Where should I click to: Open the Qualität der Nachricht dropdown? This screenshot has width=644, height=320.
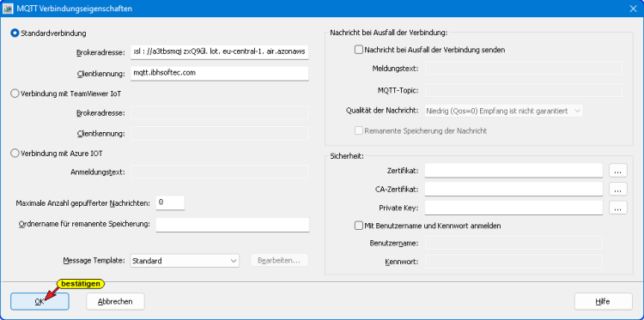pos(504,111)
